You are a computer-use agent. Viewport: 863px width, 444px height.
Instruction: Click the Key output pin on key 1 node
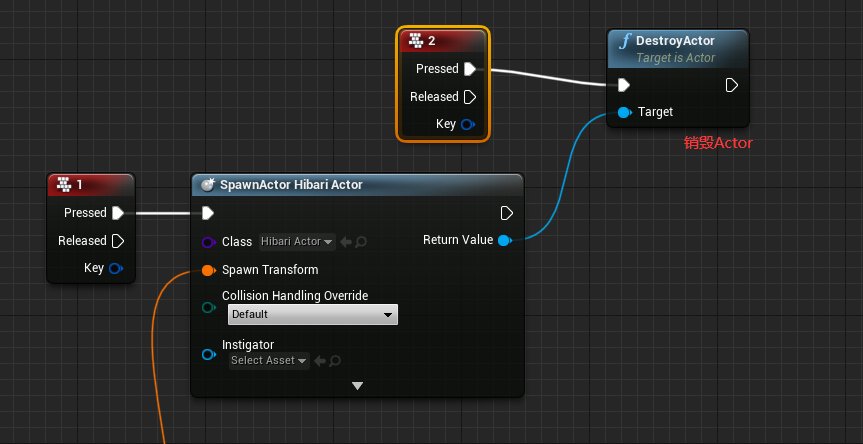click(x=116, y=268)
